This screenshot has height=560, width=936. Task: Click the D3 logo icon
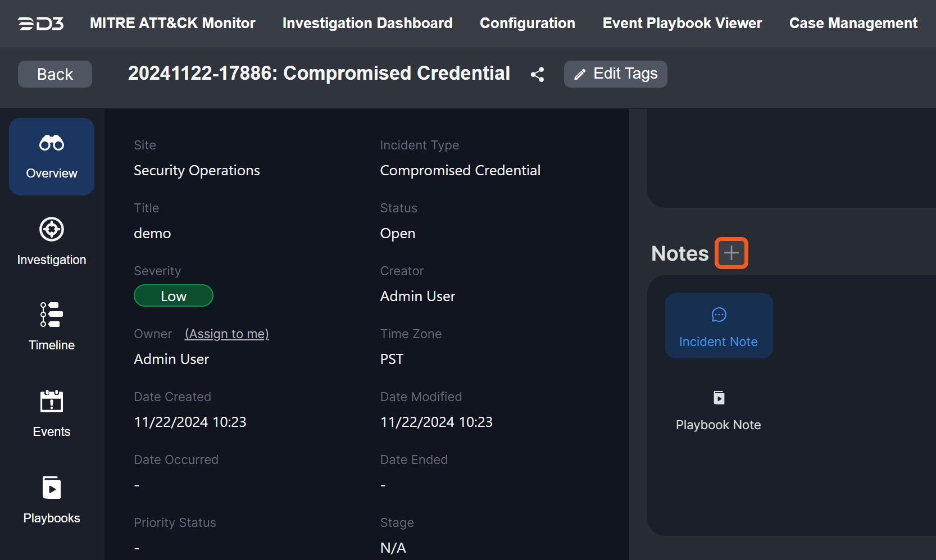[41, 24]
